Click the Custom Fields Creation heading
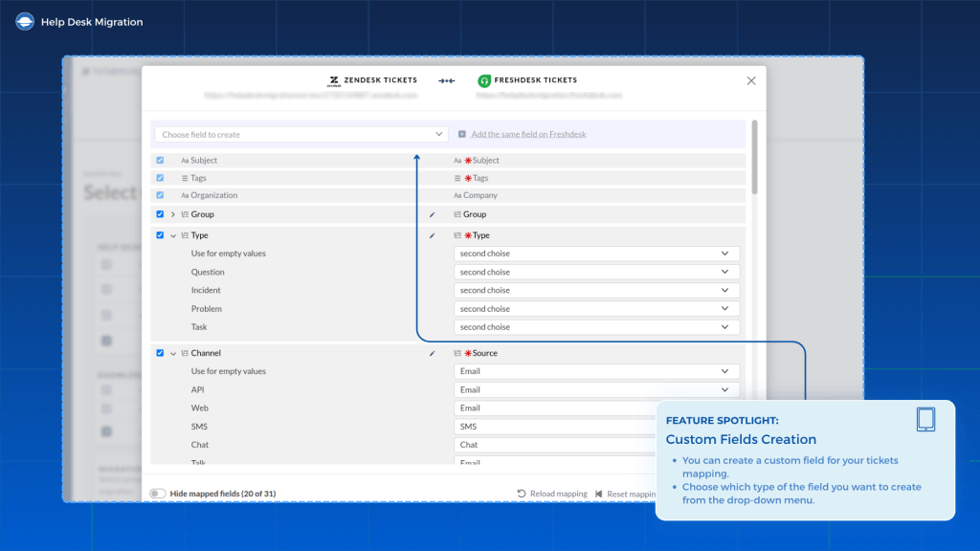 (x=741, y=439)
